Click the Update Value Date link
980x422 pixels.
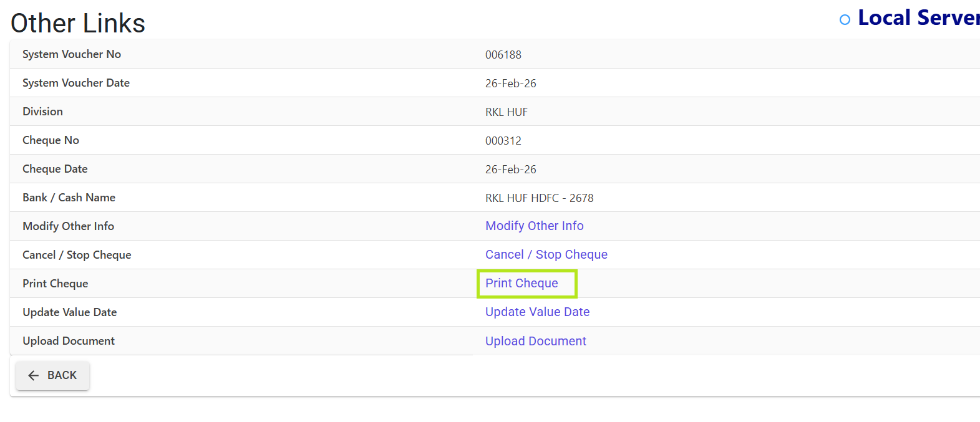538,312
